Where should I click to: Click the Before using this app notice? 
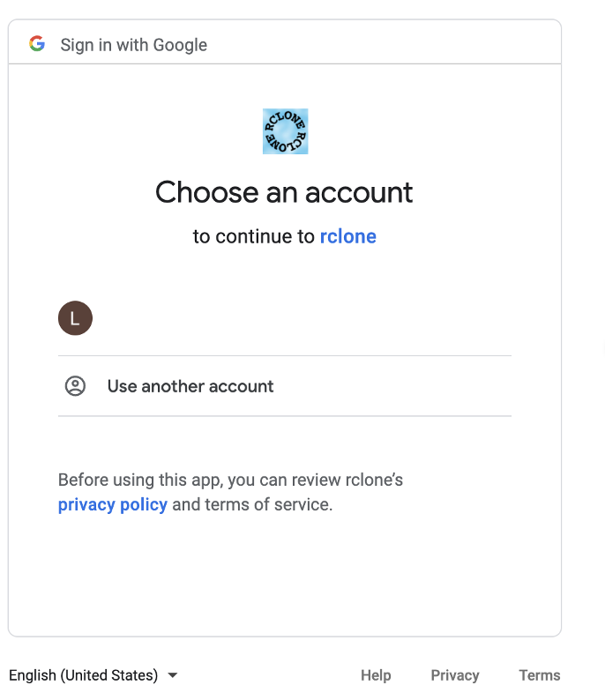click(230, 492)
